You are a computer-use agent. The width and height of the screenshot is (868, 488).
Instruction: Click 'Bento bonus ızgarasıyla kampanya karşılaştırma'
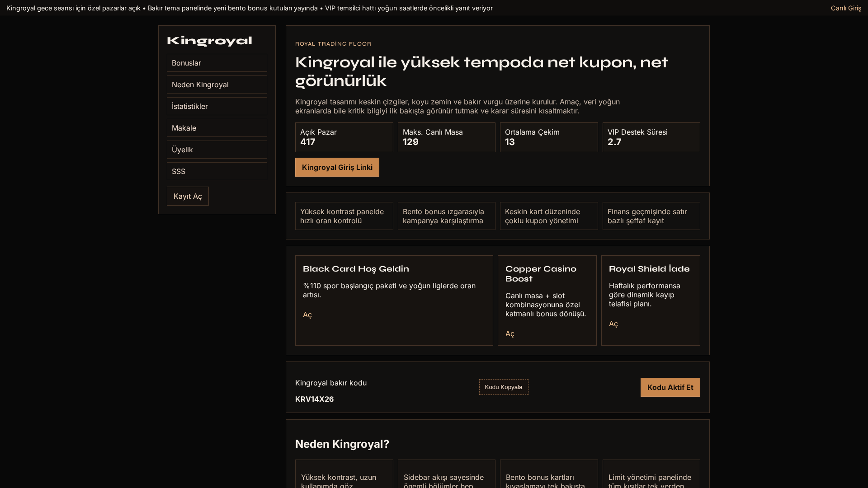447,216
